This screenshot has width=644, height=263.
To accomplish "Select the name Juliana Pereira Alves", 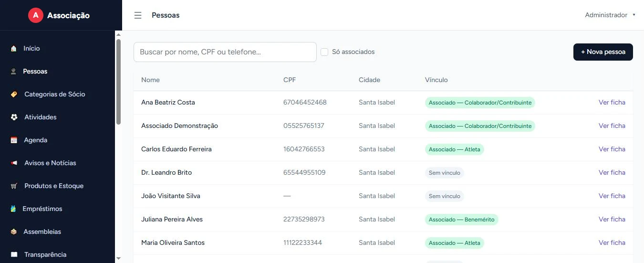I will 172,220.
